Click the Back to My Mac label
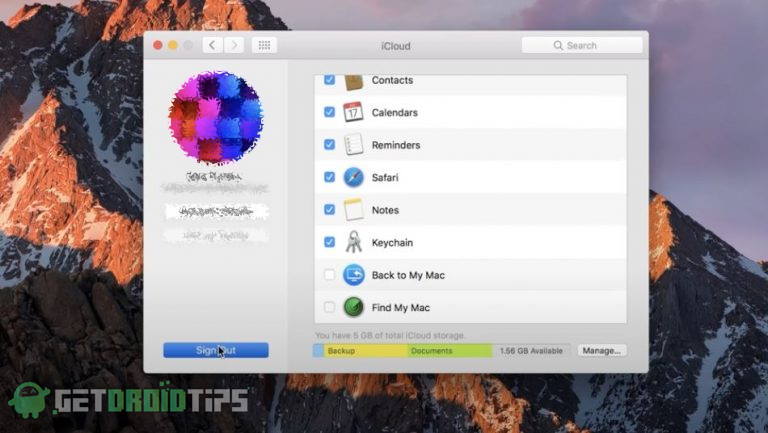 408,275
